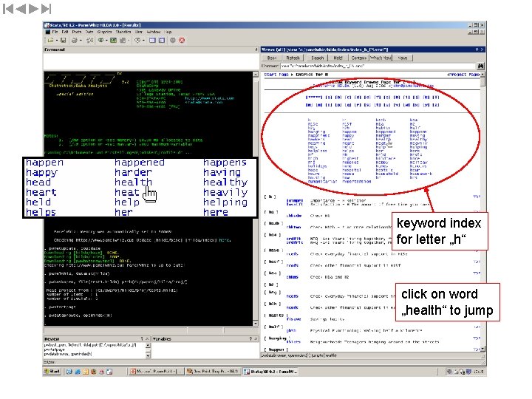Viewport: 532px width, 399px height.
Task: Open the Data Editor toolbar icon
Action: [152, 41]
